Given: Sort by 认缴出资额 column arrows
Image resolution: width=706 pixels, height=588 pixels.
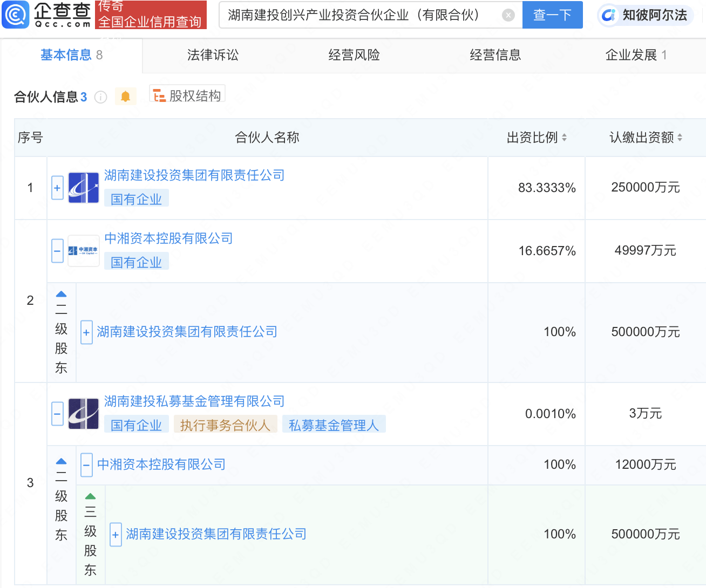Looking at the screenshot, I should [680, 138].
